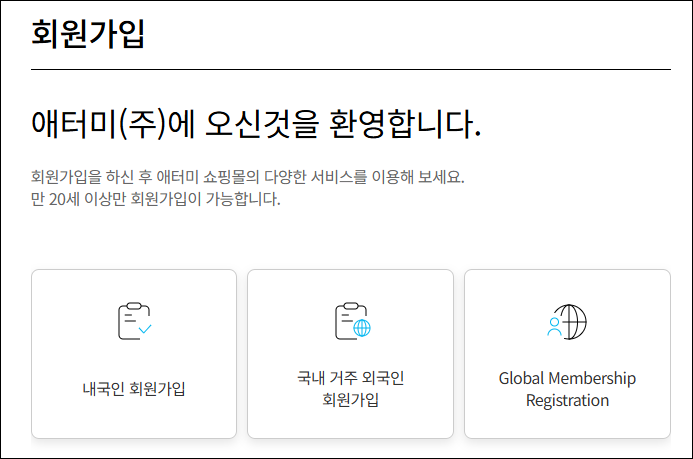Viewport: 693px width, 459px height.
Task: Open the Global Membership Registration card
Action: [x=567, y=354]
